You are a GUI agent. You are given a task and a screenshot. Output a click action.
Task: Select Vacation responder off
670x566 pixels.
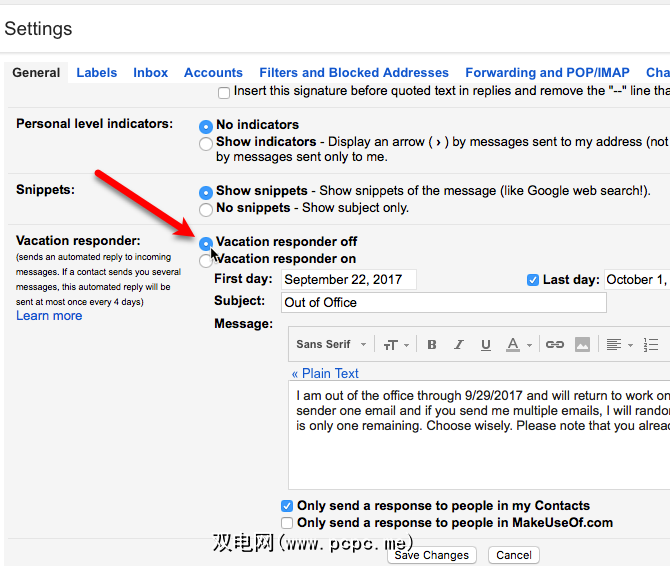(206, 243)
